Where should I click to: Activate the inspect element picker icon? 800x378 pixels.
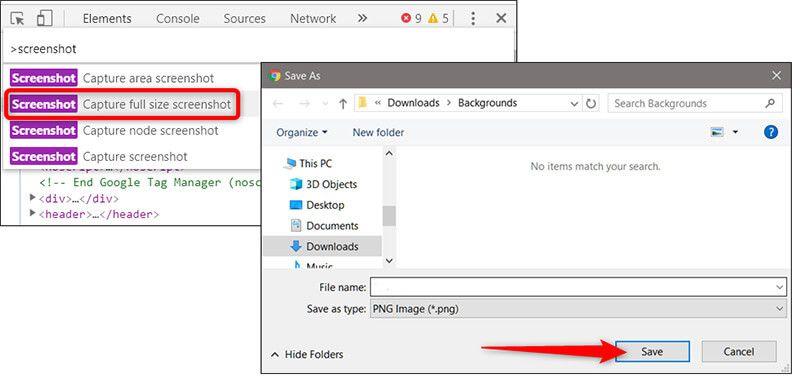[18, 19]
